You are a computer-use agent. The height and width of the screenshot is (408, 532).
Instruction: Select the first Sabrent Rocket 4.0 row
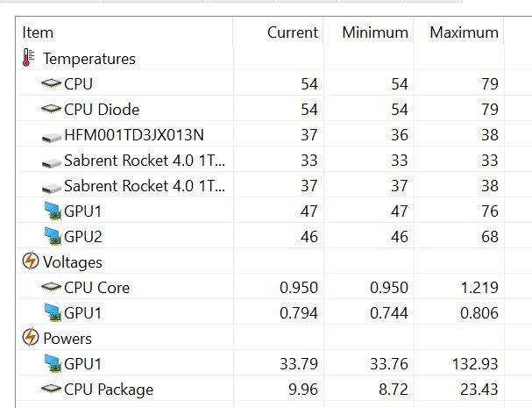coord(145,161)
